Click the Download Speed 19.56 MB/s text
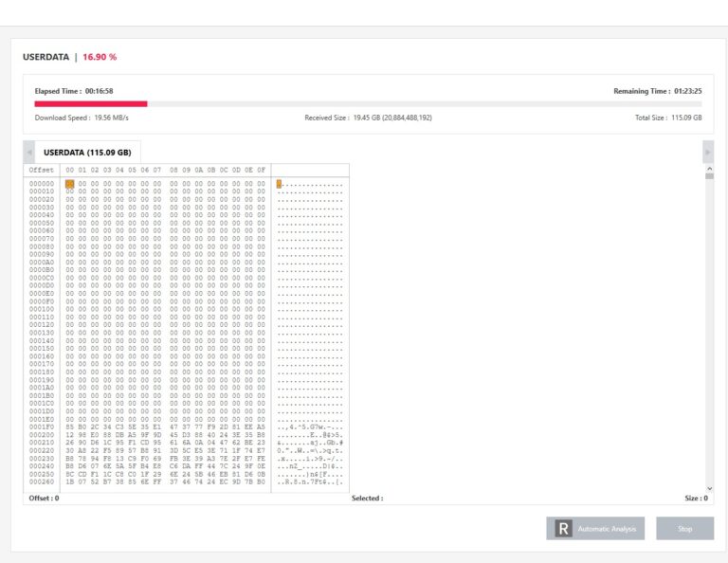728x563 pixels. coord(82,118)
